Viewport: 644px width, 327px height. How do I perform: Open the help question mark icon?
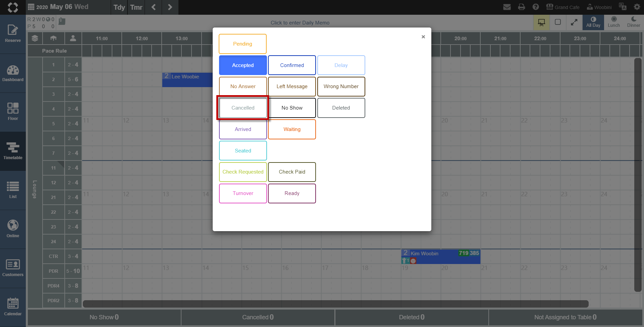[536, 7]
